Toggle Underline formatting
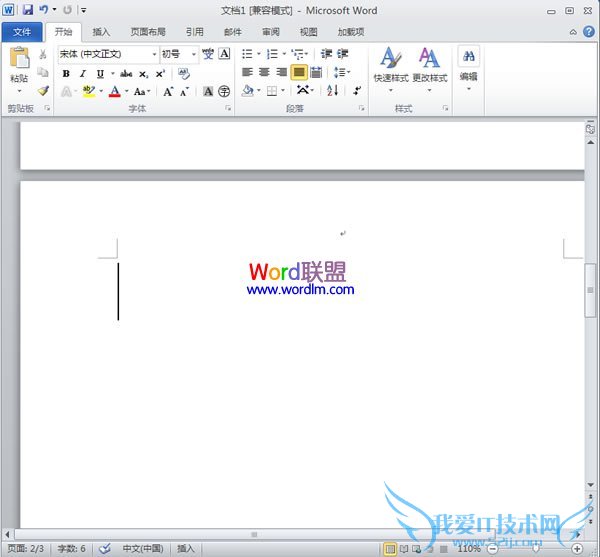 coord(100,73)
